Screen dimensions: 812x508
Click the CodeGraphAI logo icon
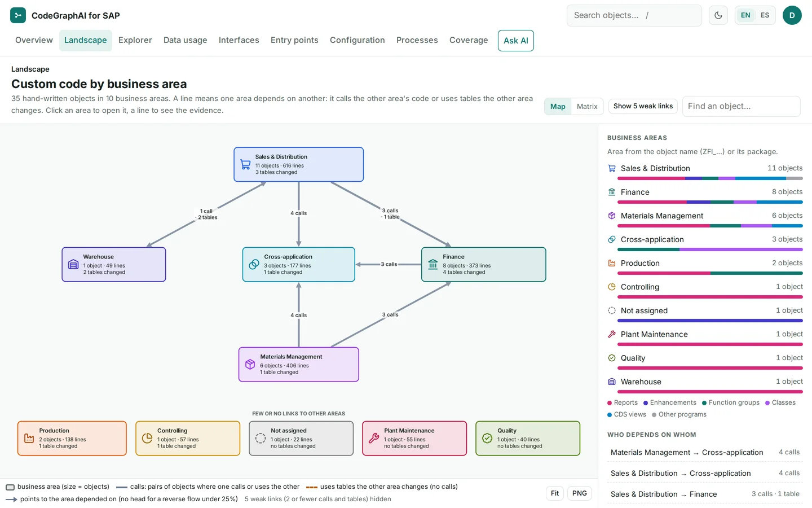[x=18, y=15]
